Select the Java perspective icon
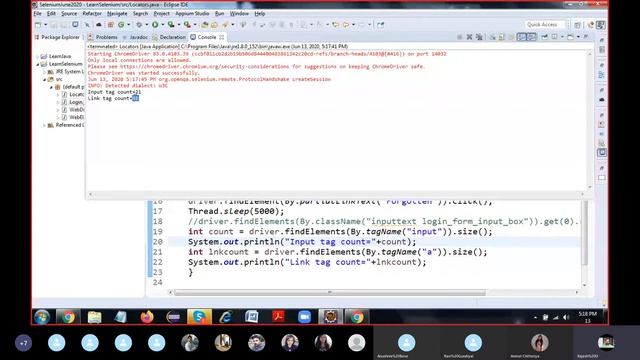Image resolution: width=640 pixels, height=360 pixels. (x=600, y=25)
